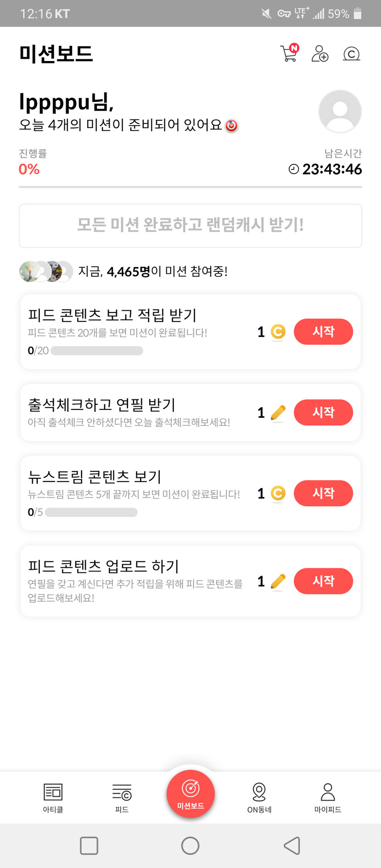The image size is (381, 868).
Task: Go to the 마이피드 tab
Action: coord(328,798)
